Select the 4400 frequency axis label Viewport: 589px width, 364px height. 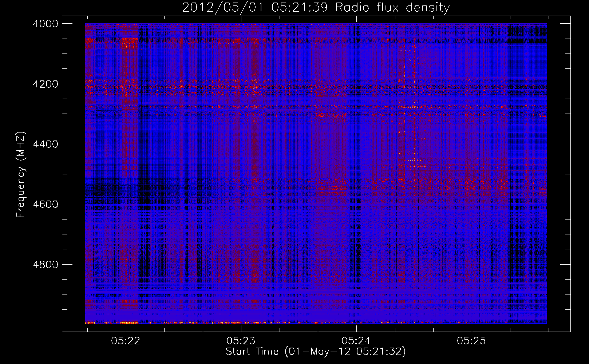[46, 144]
